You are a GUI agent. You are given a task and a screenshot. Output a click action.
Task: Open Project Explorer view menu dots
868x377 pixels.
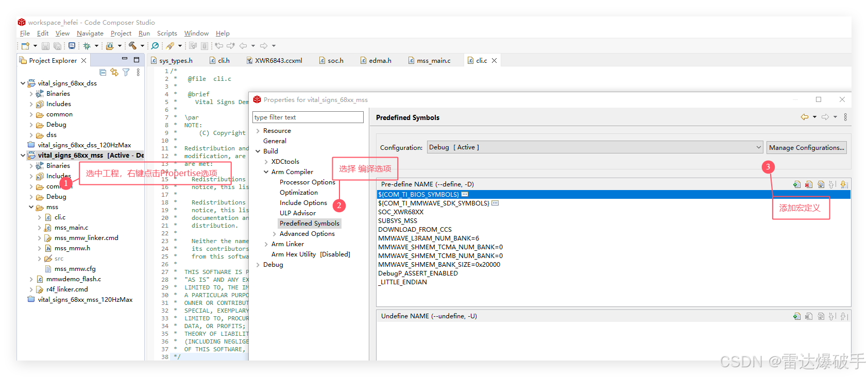(138, 72)
